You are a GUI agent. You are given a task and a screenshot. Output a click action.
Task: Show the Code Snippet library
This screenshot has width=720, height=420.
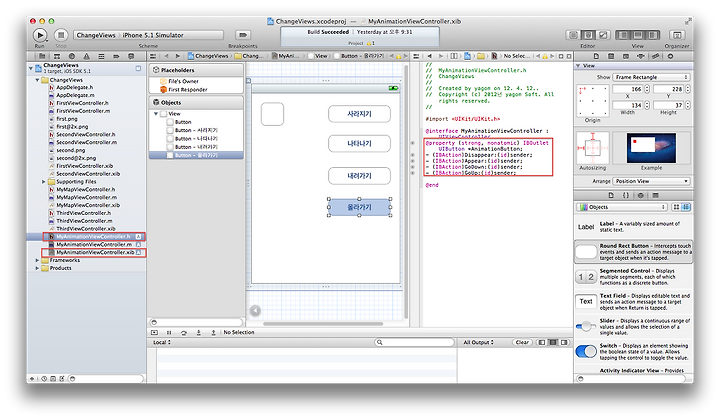pyautogui.click(x=625, y=195)
